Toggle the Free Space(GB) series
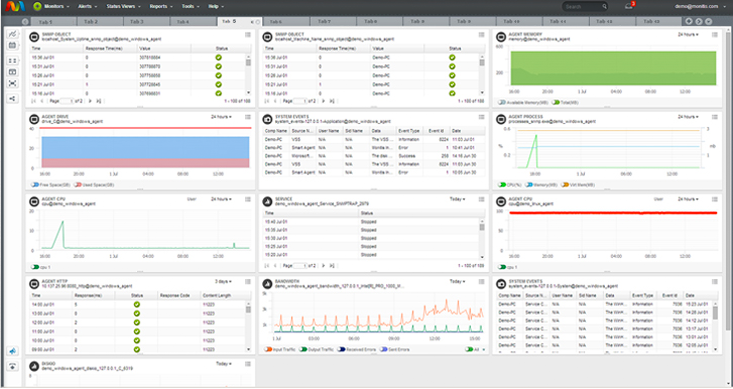Image resolution: width=733 pixels, height=389 pixels. point(35,185)
